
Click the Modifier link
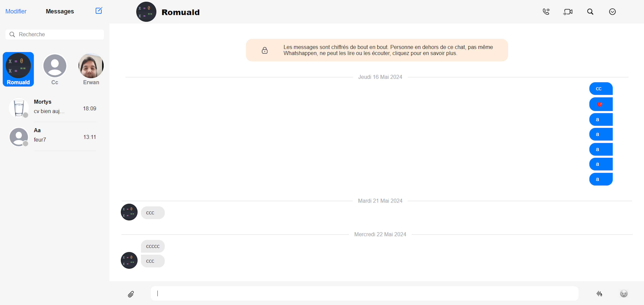16,12
